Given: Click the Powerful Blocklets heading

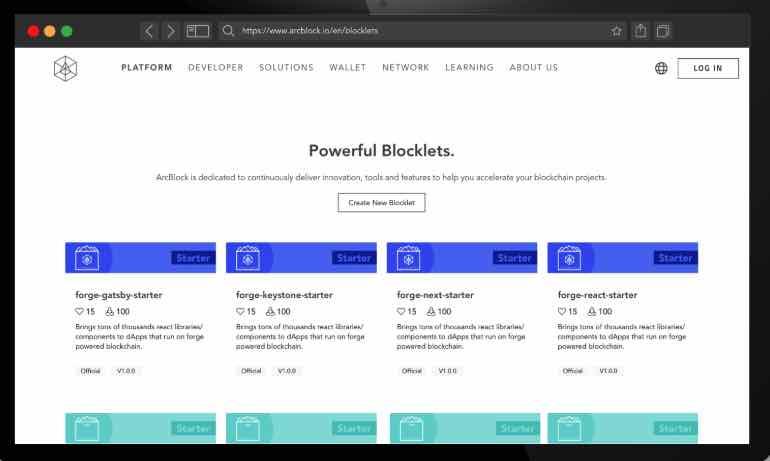Looking at the screenshot, I should click(382, 151).
